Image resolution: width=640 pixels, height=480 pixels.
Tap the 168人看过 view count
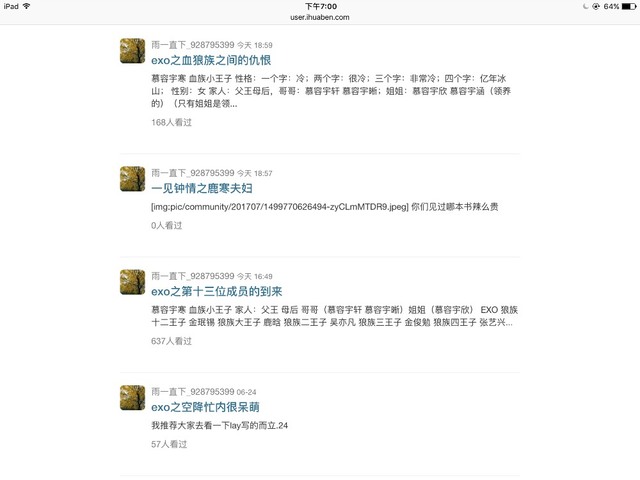171,122
